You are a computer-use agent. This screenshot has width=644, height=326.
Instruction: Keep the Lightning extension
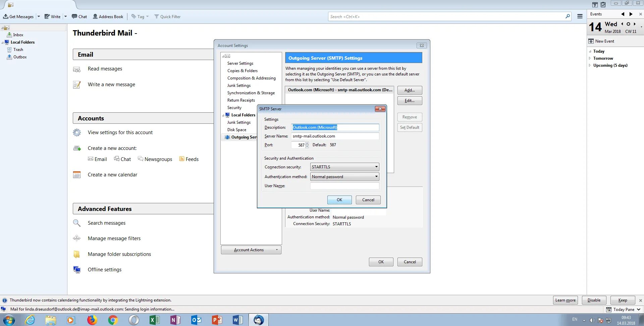point(623,300)
